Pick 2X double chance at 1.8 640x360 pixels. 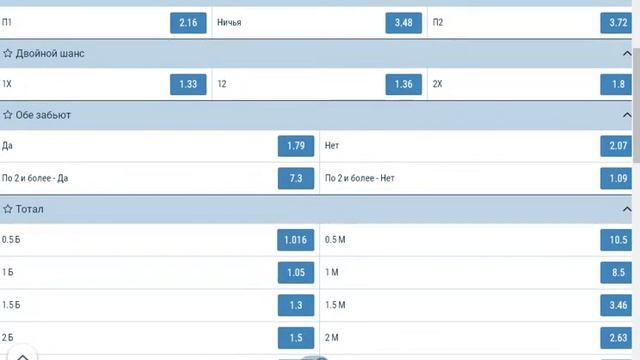[x=616, y=84]
